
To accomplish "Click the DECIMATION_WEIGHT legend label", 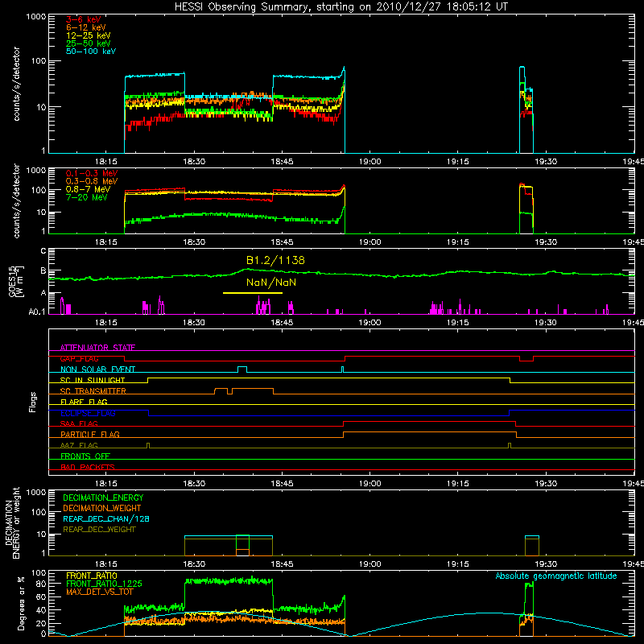I will coord(102,509).
